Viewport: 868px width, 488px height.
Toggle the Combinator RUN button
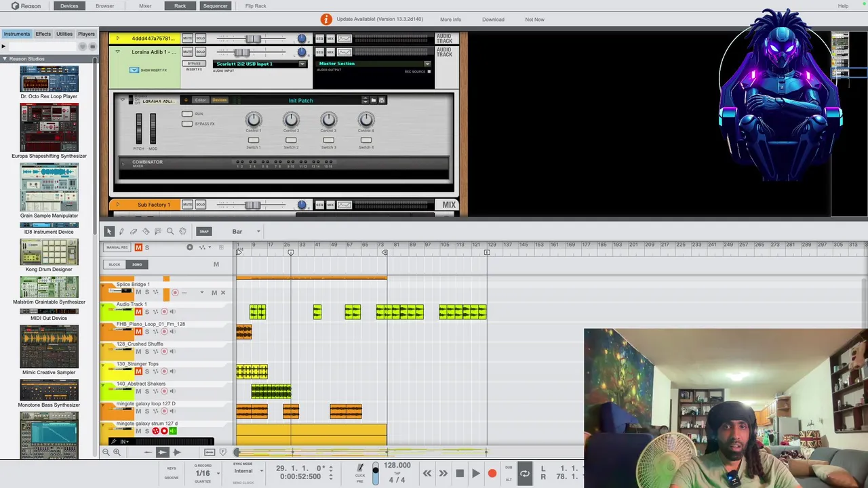pos(187,114)
